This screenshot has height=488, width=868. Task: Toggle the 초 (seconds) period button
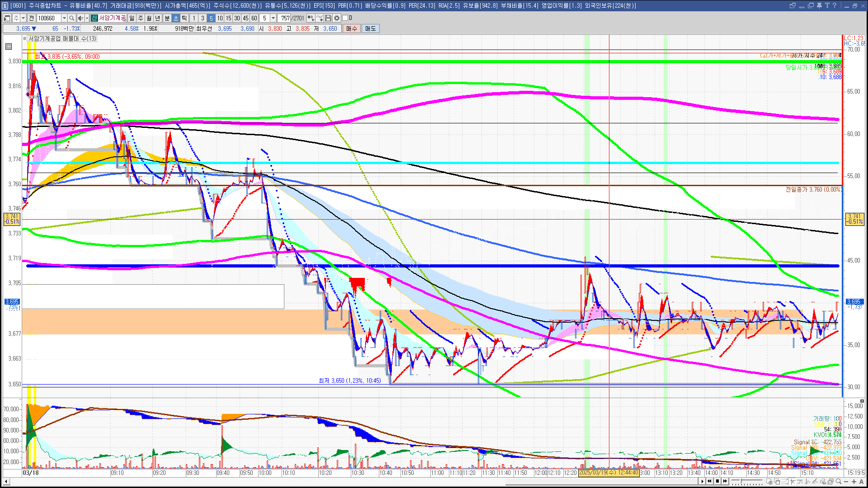click(176, 18)
